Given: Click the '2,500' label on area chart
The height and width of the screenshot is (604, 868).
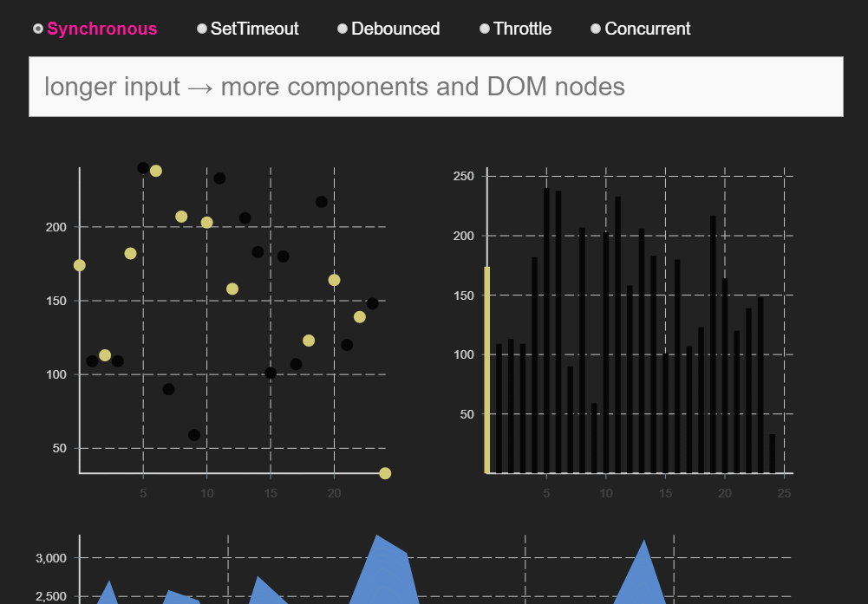Looking at the screenshot, I should pyautogui.click(x=51, y=597).
